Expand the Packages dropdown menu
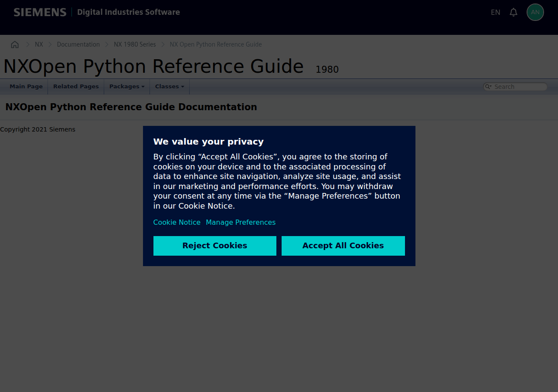 (126, 87)
